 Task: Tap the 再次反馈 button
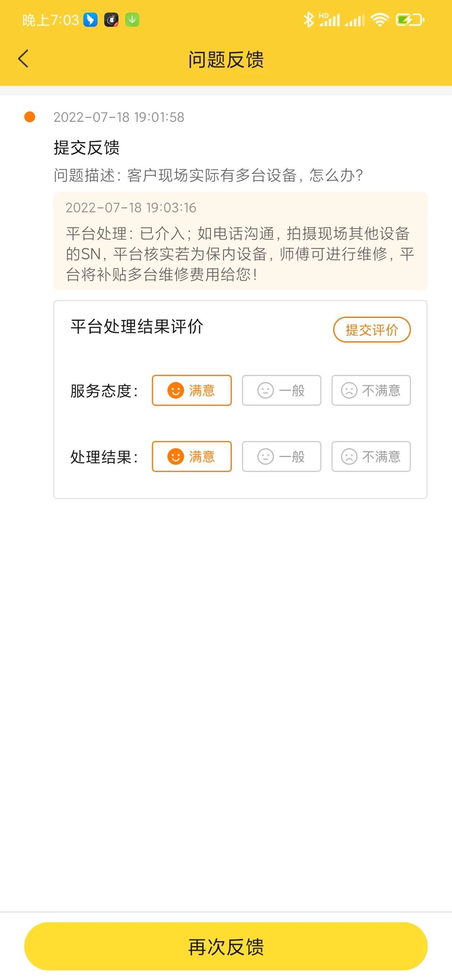pyautogui.click(x=226, y=946)
